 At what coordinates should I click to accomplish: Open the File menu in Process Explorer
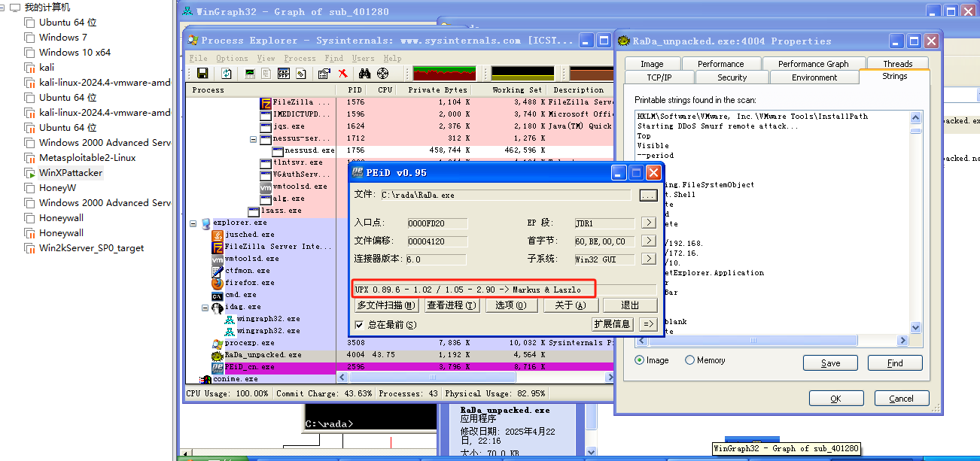[x=199, y=58]
